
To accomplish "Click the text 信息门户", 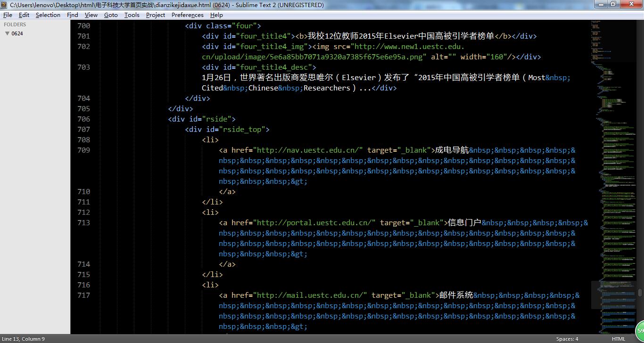I will pyautogui.click(x=464, y=223).
